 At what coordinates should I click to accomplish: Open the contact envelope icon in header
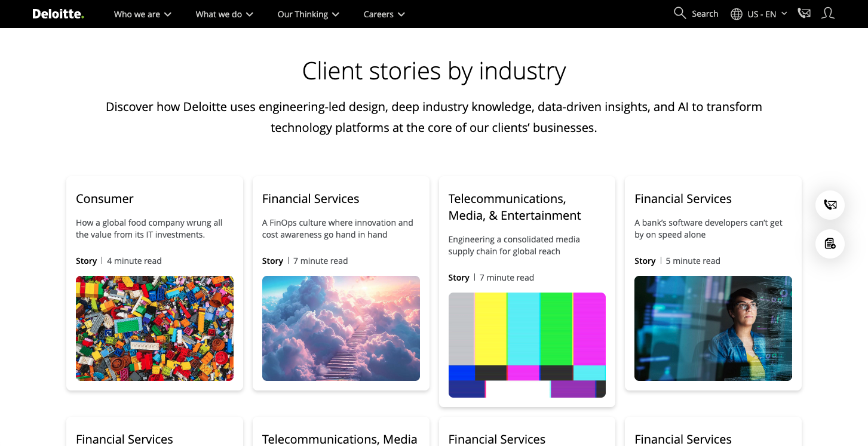804,13
